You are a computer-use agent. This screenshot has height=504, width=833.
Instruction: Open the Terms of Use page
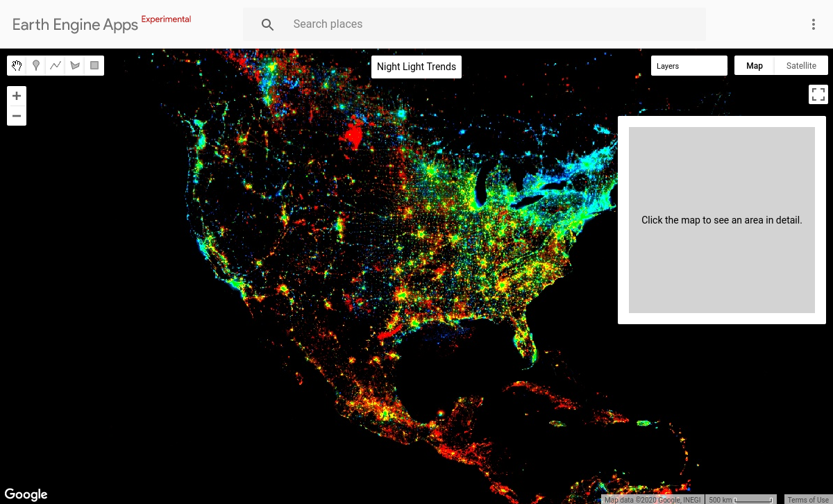point(807,499)
